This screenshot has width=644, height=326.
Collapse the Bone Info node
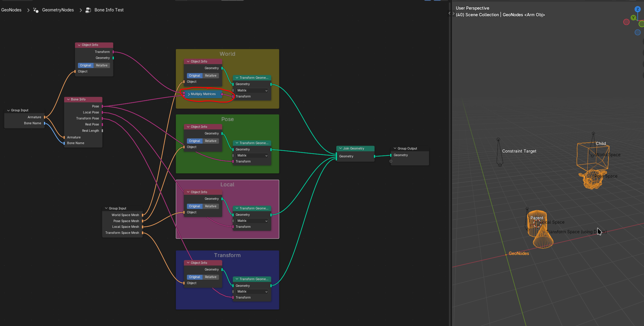pos(68,99)
